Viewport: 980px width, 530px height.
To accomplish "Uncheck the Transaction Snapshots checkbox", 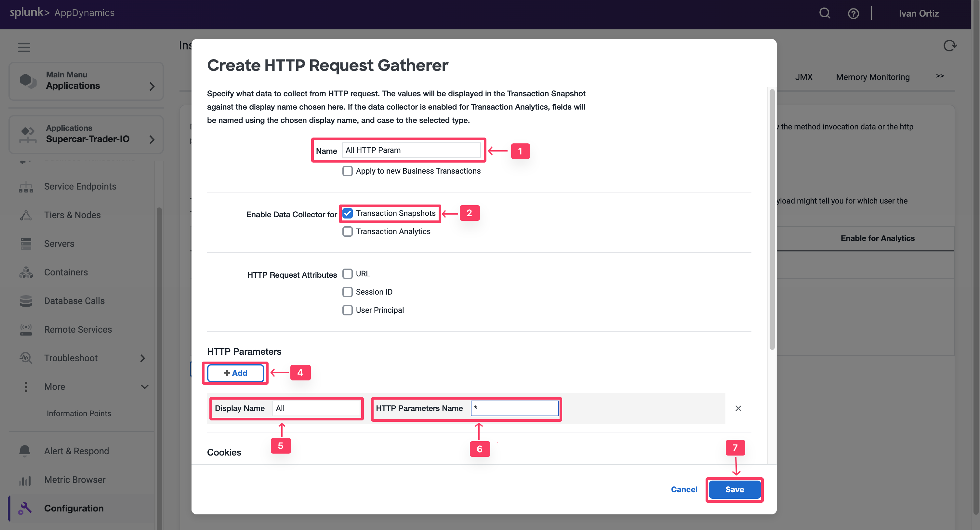I will 347,213.
